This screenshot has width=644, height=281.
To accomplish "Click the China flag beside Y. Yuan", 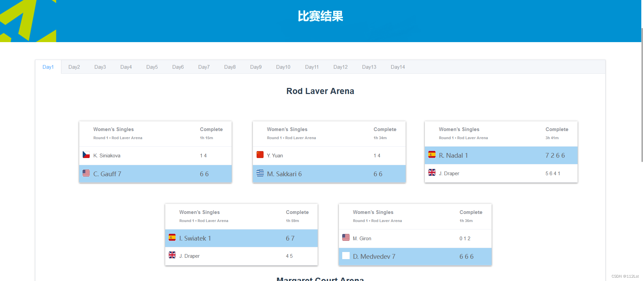I will (260, 155).
